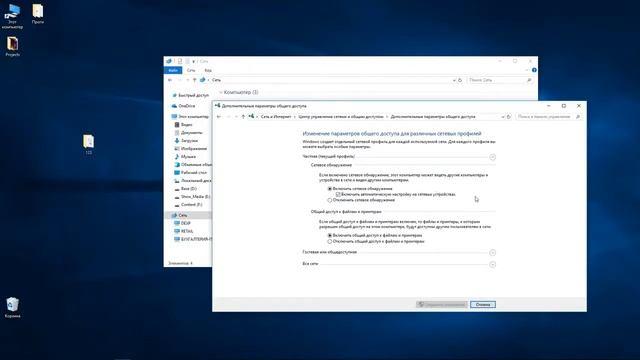Open Изображения folder in Explorer sidebar
Image resolution: width=640 pixels, height=360 pixels.
191,149
